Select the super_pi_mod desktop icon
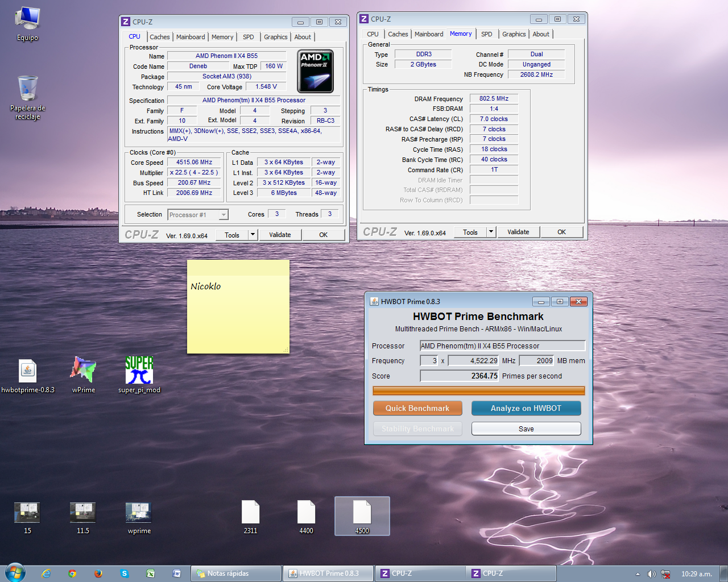728x582 pixels. pos(139,375)
